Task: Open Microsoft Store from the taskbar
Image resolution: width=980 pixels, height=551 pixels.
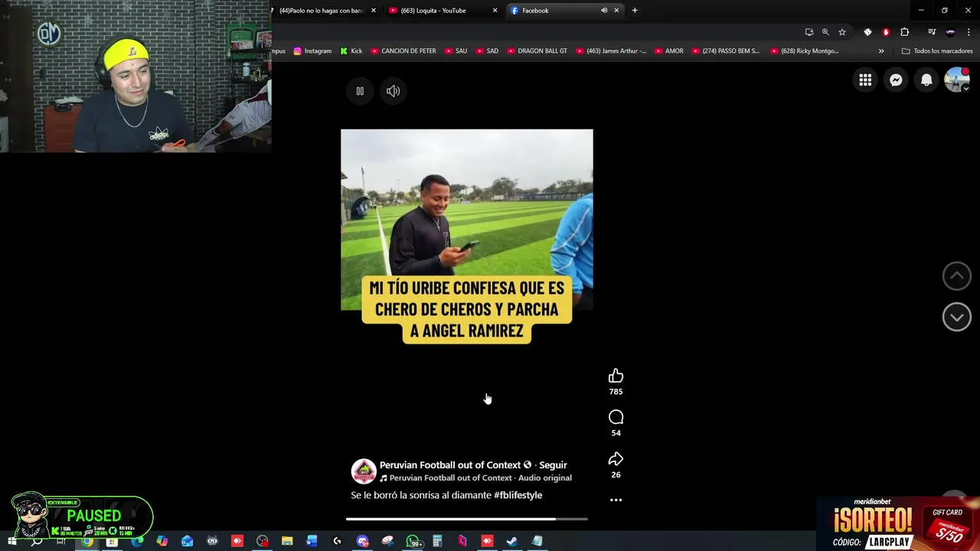Action: click(112, 541)
